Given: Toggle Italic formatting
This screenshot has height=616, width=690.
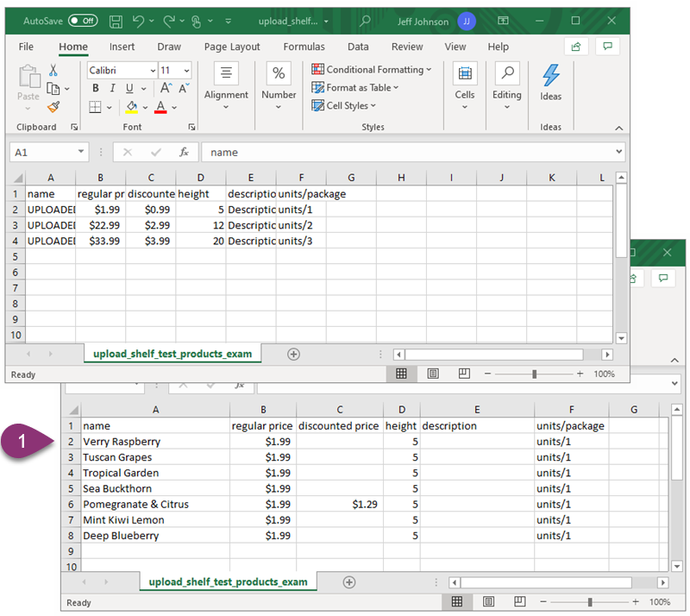Looking at the screenshot, I should tap(113, 89).
